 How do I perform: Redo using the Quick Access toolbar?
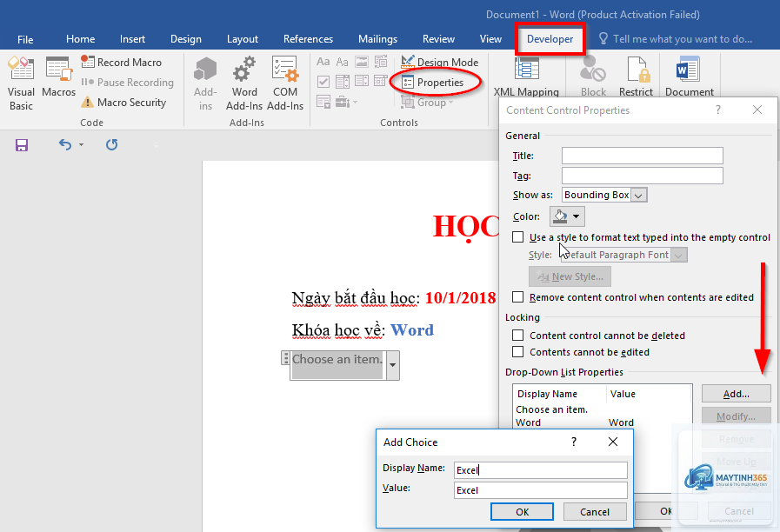[x=111, y=144]
